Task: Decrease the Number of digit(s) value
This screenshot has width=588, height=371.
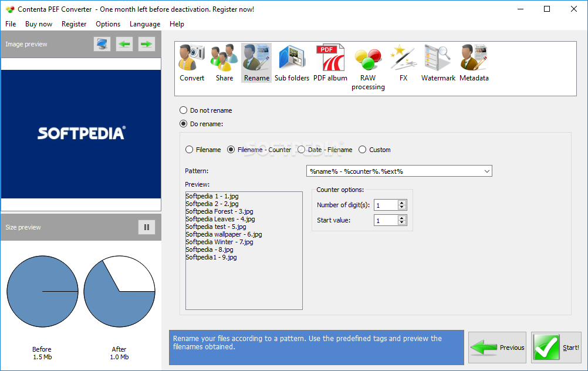Action: pos(402,207)
